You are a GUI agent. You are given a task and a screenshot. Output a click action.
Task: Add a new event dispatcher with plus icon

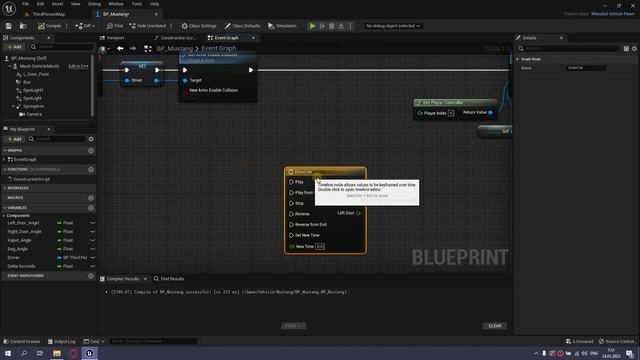coord(91,276)
